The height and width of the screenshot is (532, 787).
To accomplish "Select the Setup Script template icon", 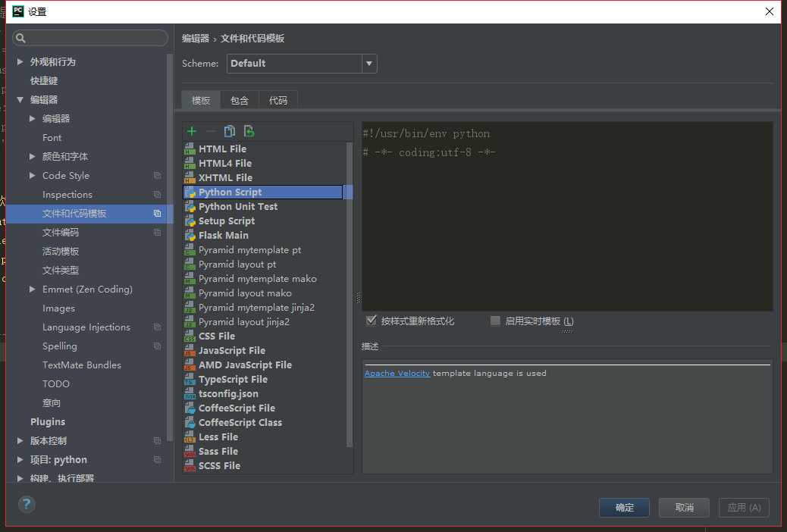I will point(190,221).
